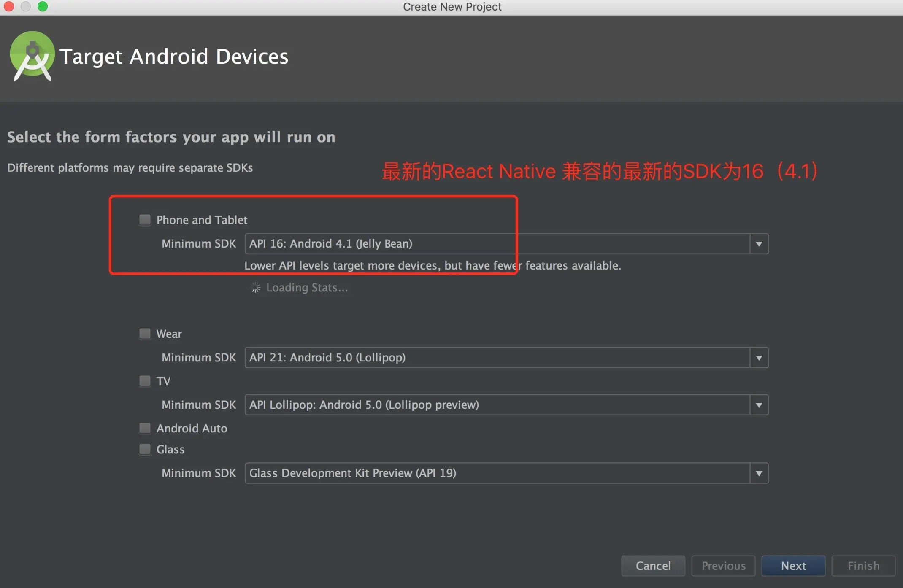
Task: Open the Phone and Tablet Minimum SDK dropdown arrow
Action: 759,244
